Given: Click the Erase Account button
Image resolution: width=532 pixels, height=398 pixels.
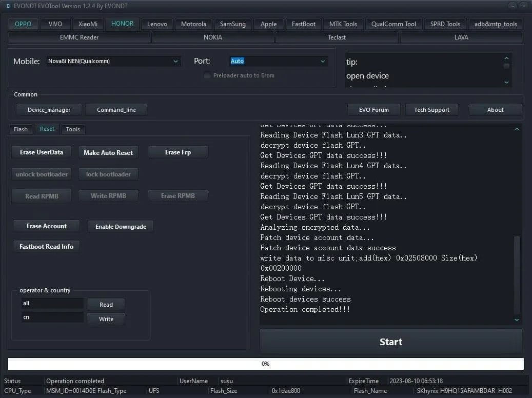Looking at the screenshot, I should coord(47,226).
